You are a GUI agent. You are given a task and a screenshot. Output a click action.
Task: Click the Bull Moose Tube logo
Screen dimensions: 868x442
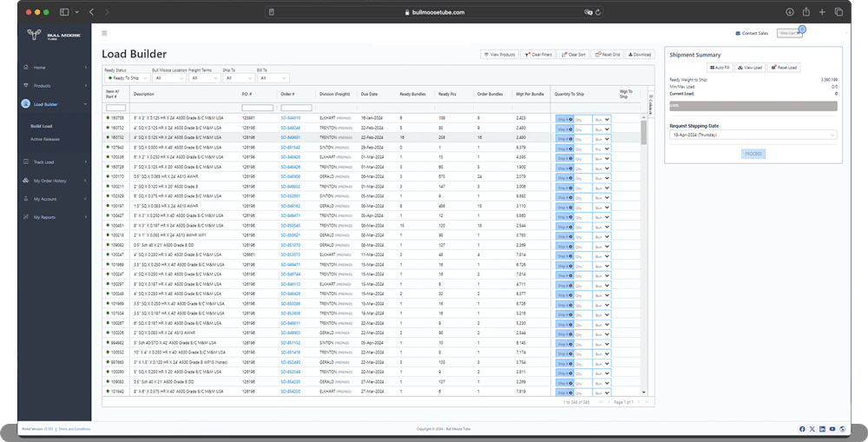[54, 35]
